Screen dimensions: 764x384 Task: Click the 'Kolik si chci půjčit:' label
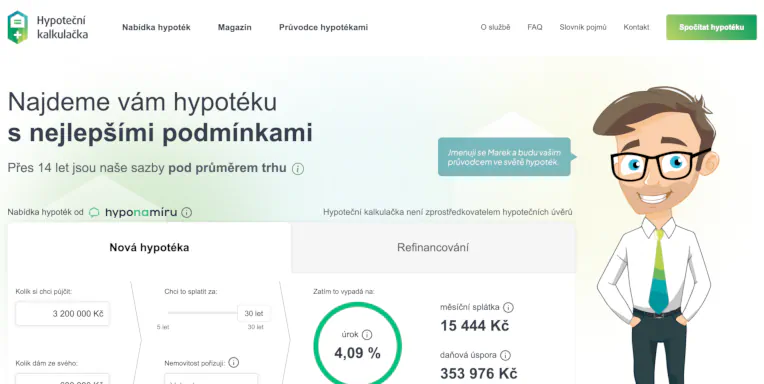[43, 291]
